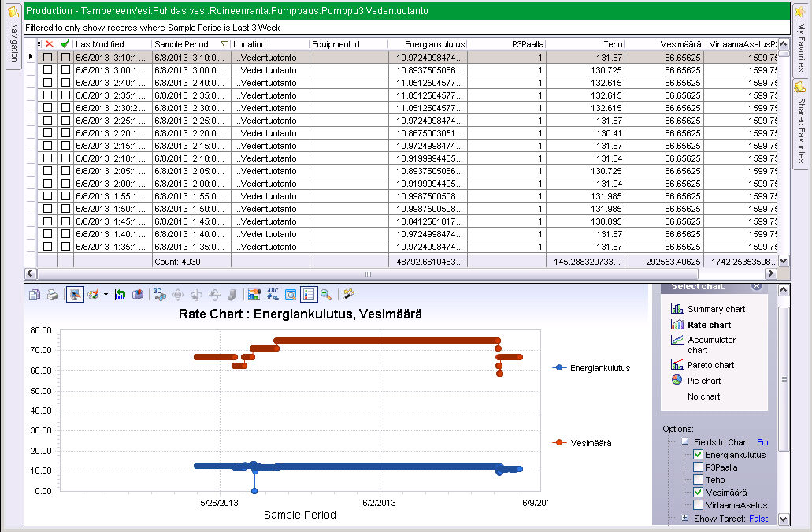The image size is (812, 532).
Task: Select the No chart option
Action: coord(703,396)
